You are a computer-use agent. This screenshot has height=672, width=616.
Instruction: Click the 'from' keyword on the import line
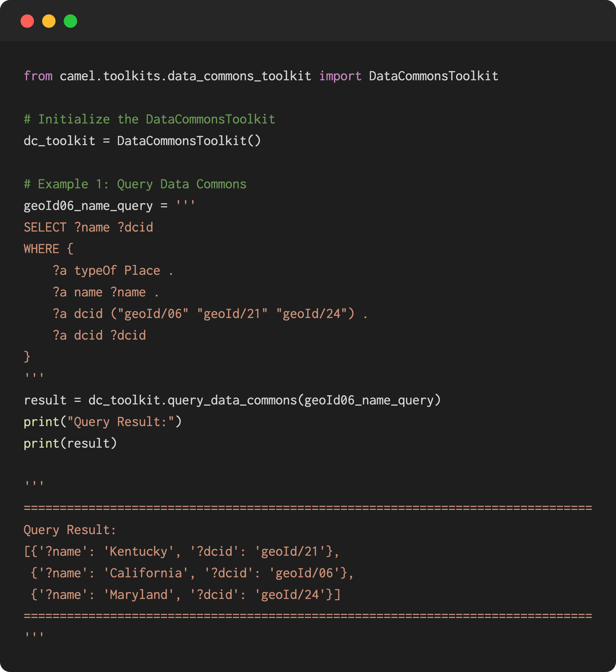[38, 76]
